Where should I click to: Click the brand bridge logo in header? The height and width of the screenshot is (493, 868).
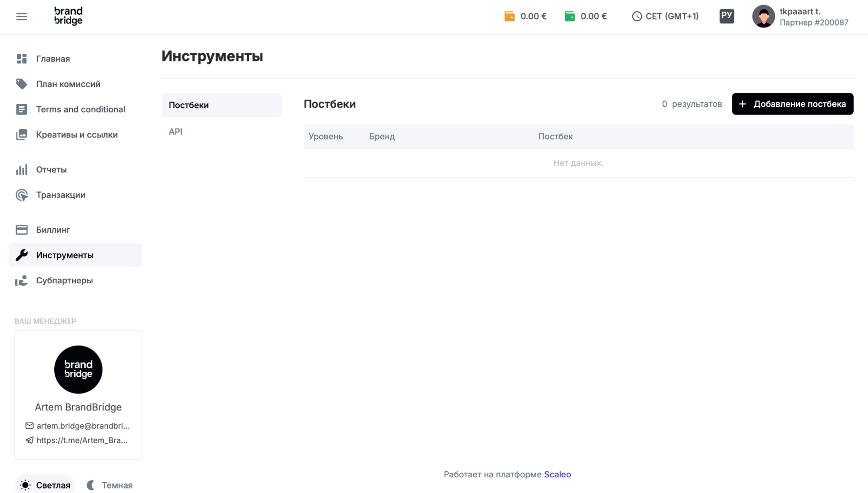[68, 16]
